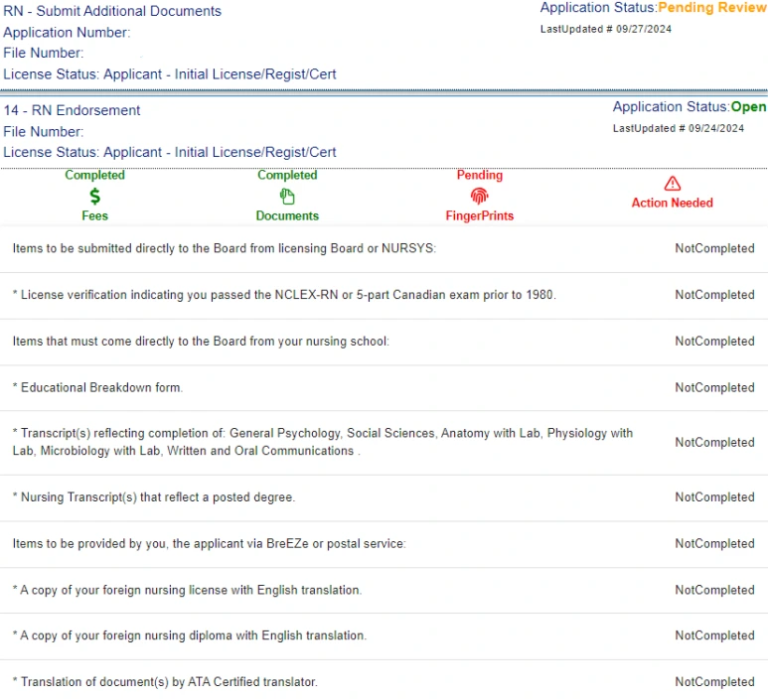Select the General Psychology transcript requirement row

384,443
